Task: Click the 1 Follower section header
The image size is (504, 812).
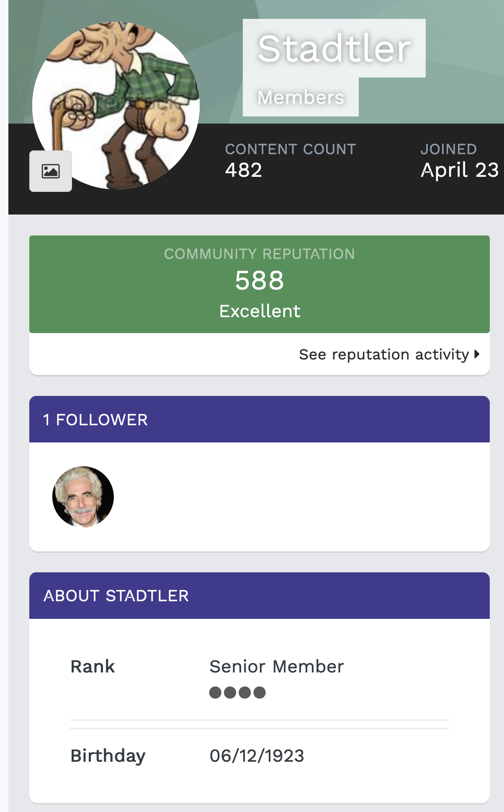Action: (95, 420)
